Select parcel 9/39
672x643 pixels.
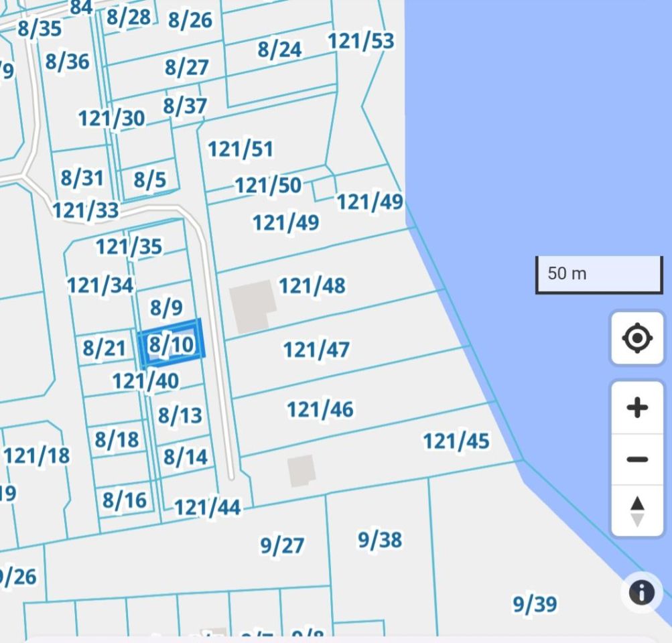535,604
